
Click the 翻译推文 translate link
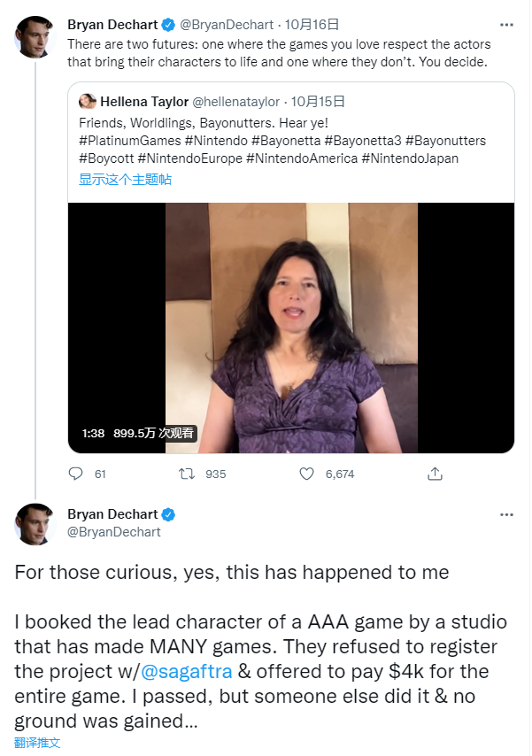click(37, 743)
